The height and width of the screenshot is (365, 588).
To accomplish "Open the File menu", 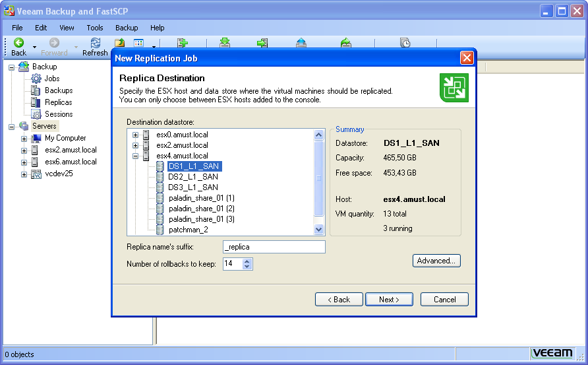I will point(17,28).
